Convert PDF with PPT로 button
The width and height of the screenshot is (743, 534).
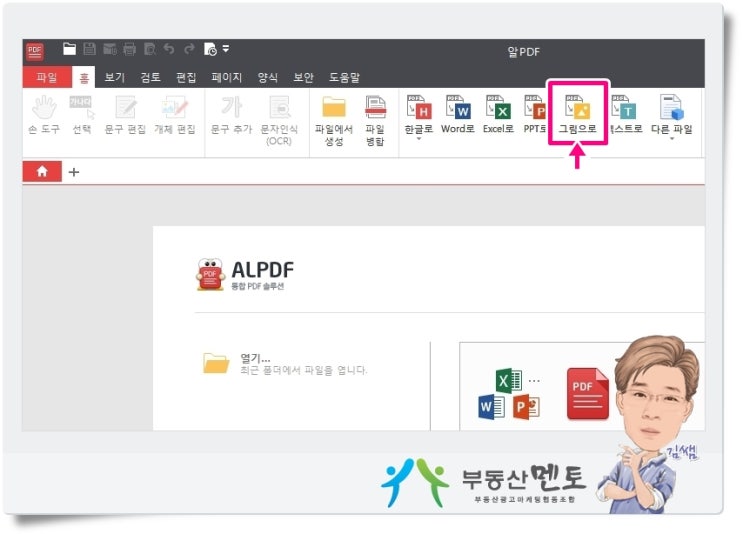(x=535, y=114)
